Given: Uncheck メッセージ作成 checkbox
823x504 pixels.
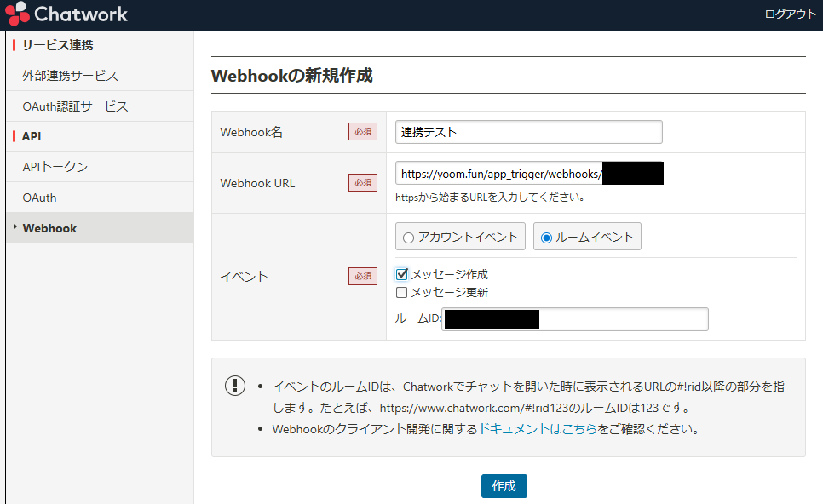Looking at the screenshot, I should coord(401,274).
